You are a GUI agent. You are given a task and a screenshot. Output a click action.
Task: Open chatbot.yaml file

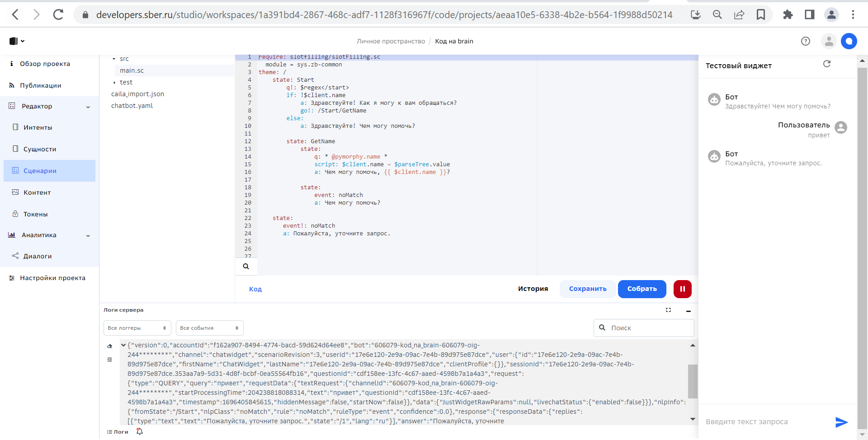click(x=132, y=106)
